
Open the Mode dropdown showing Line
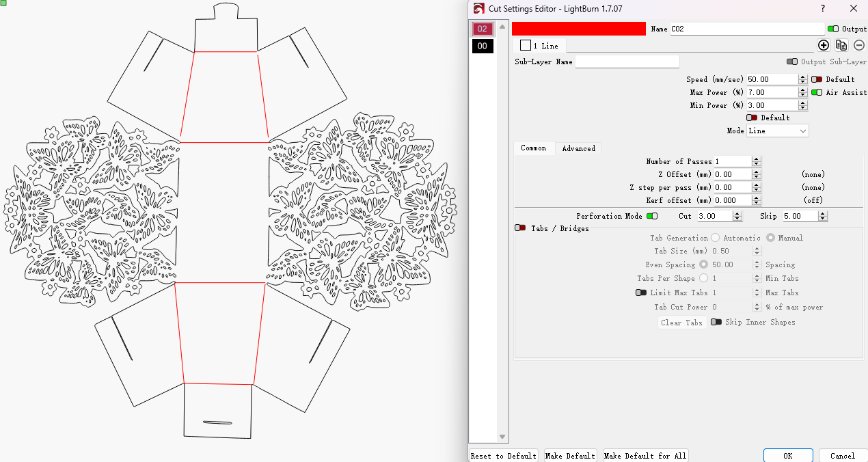pos(778,131)
